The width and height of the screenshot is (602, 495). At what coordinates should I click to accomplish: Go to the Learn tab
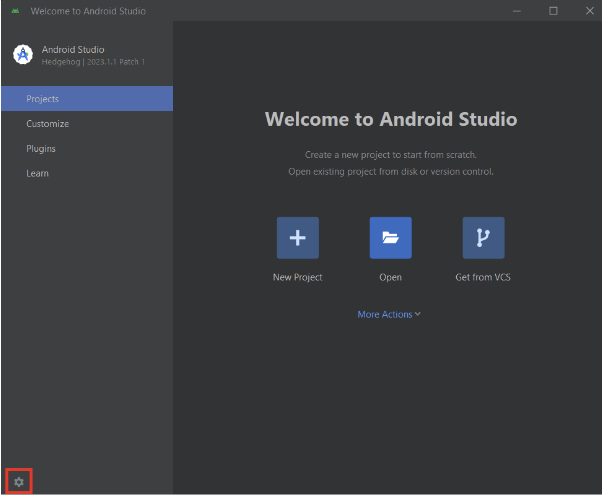(x=87, y=173)
